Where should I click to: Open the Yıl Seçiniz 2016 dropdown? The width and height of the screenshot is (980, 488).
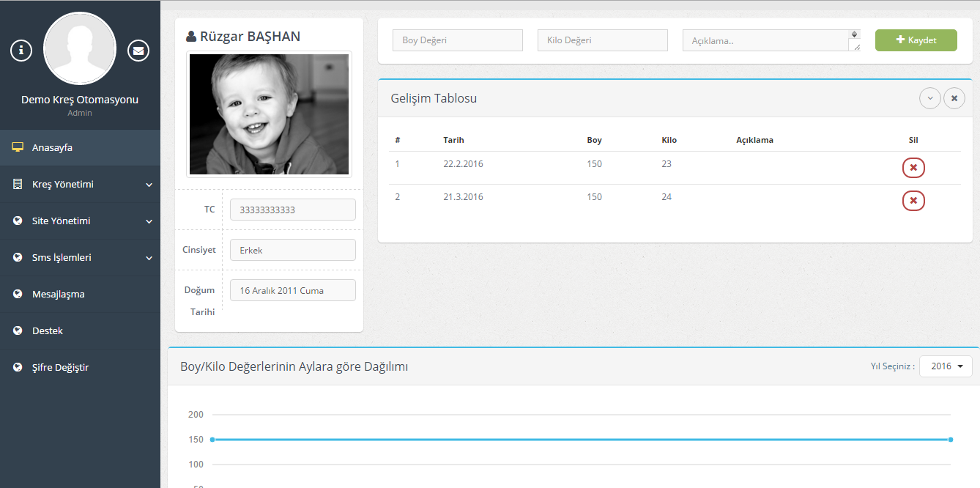[x=946, y=366]
